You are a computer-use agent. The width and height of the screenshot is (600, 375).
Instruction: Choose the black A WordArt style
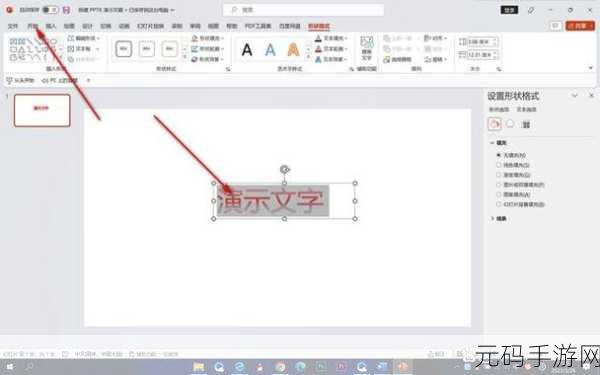point(247,50)
